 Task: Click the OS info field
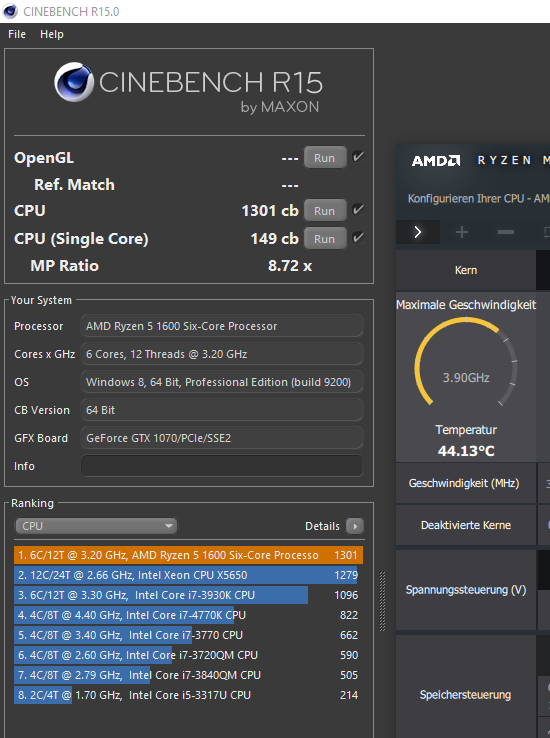(222, 382)
